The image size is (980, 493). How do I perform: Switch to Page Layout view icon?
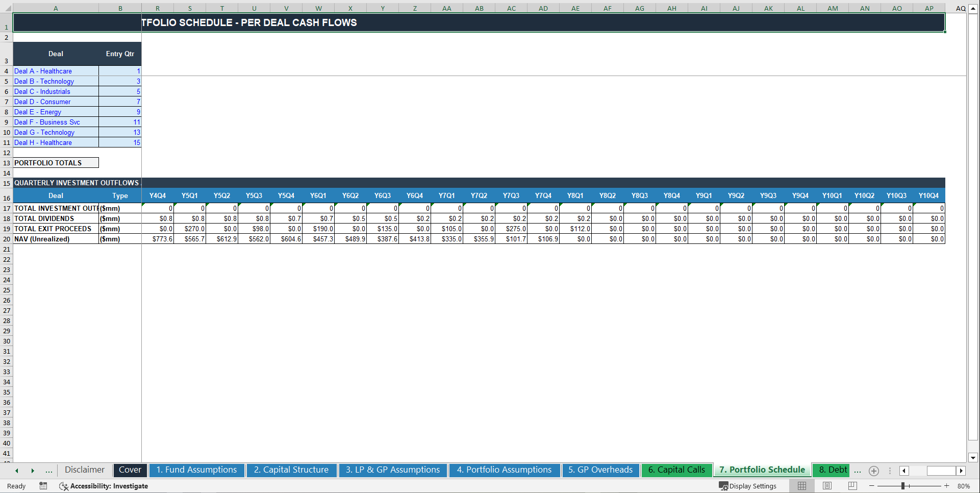point(827,486)
